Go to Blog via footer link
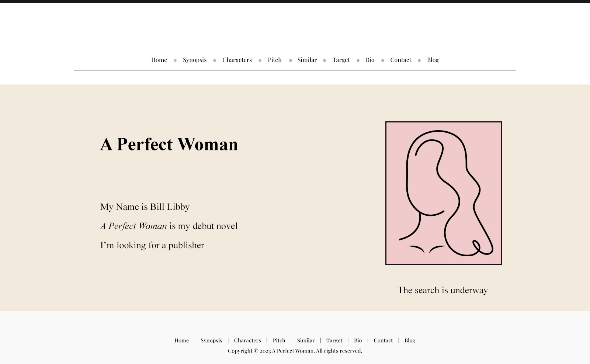The image size is (590, 364). [410, 340]
